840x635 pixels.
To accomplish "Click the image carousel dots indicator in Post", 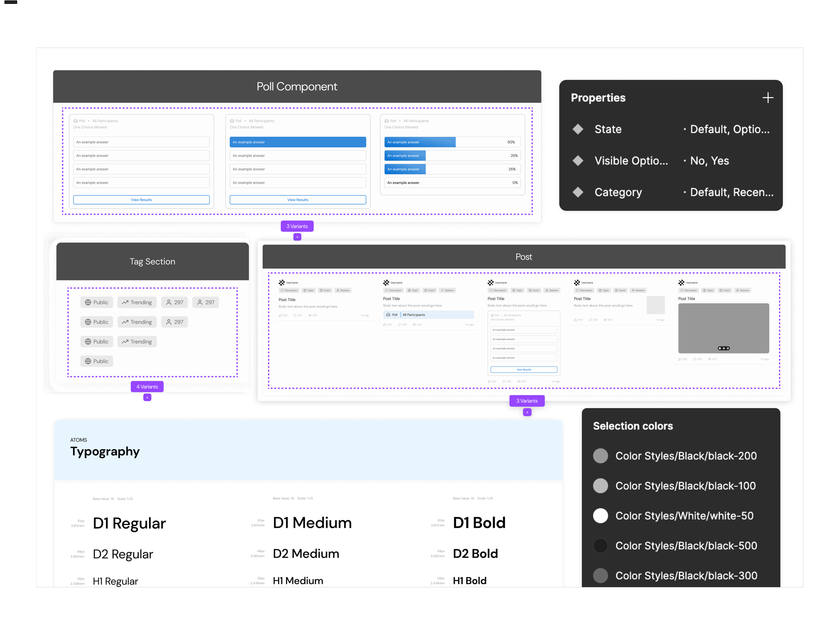I will click(x=723, y=348).
